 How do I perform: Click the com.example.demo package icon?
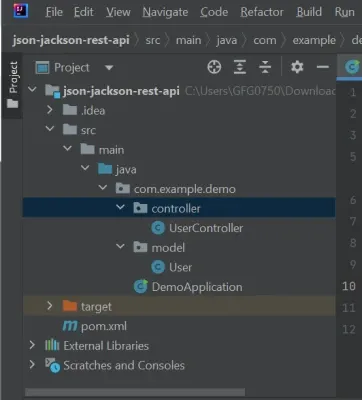pos(123,189)
